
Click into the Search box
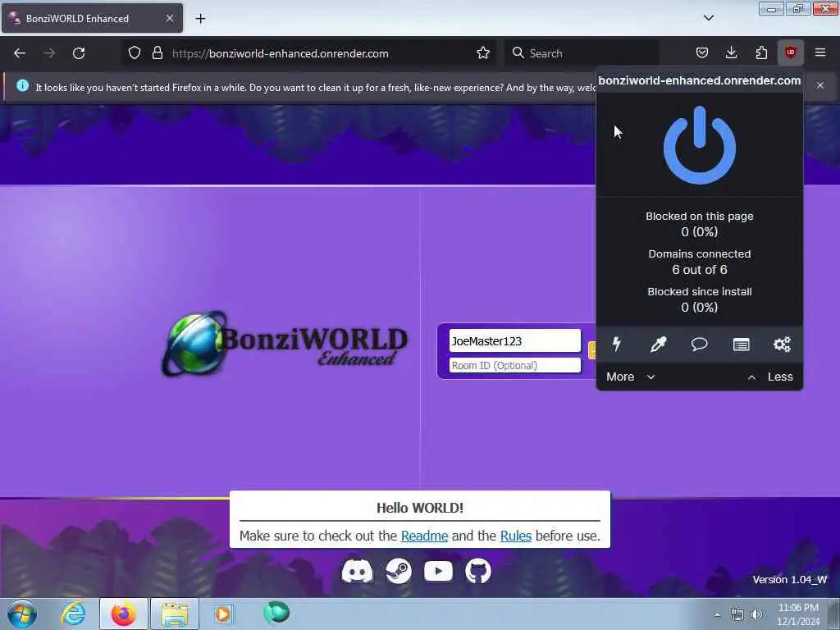coord(582,53)
